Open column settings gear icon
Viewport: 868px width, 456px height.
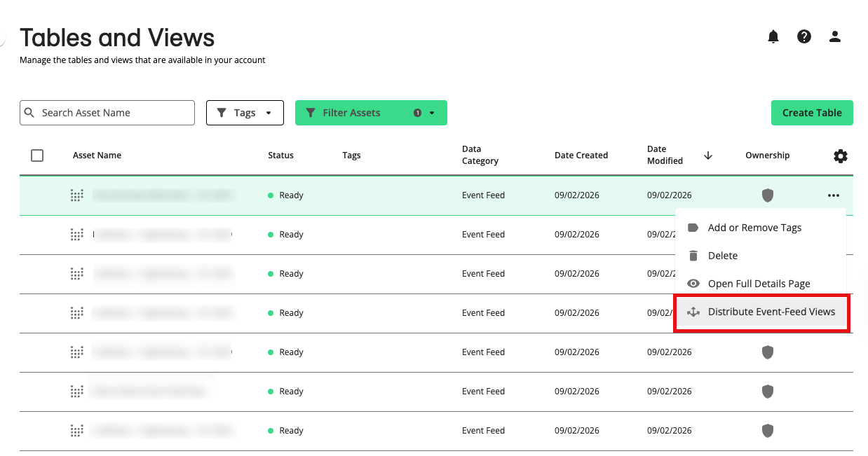pos(840,156)
